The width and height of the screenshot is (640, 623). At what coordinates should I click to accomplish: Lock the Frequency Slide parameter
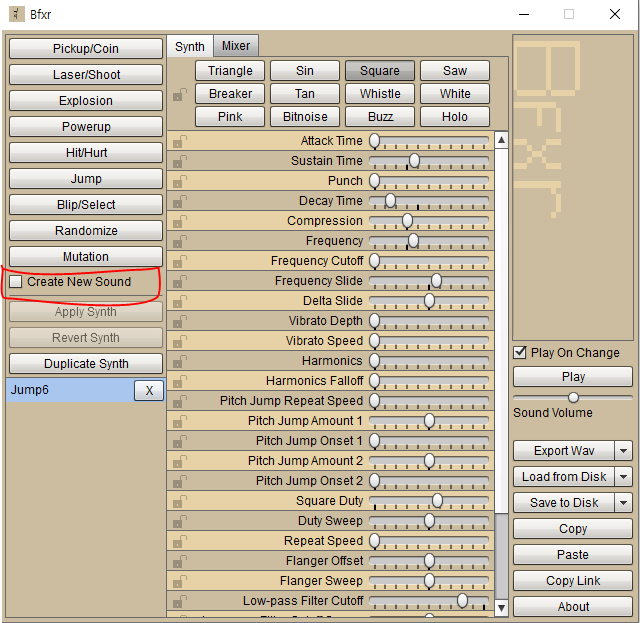click(x=180, y=281)
